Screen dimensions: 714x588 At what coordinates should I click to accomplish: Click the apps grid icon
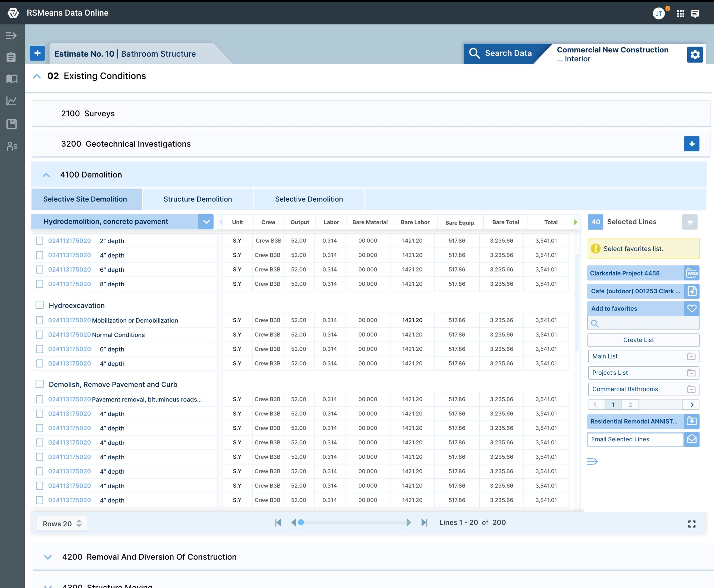pyautogui.click(x=681, y=14)
